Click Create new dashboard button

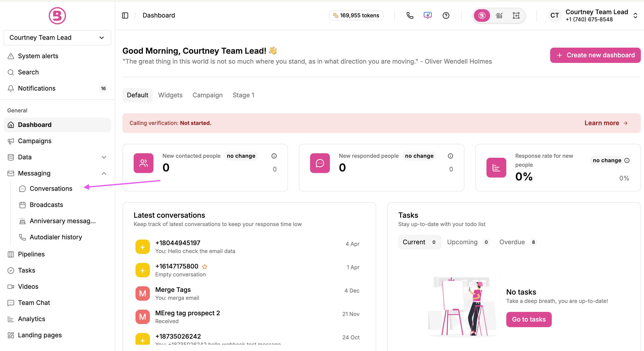(595, 55)
